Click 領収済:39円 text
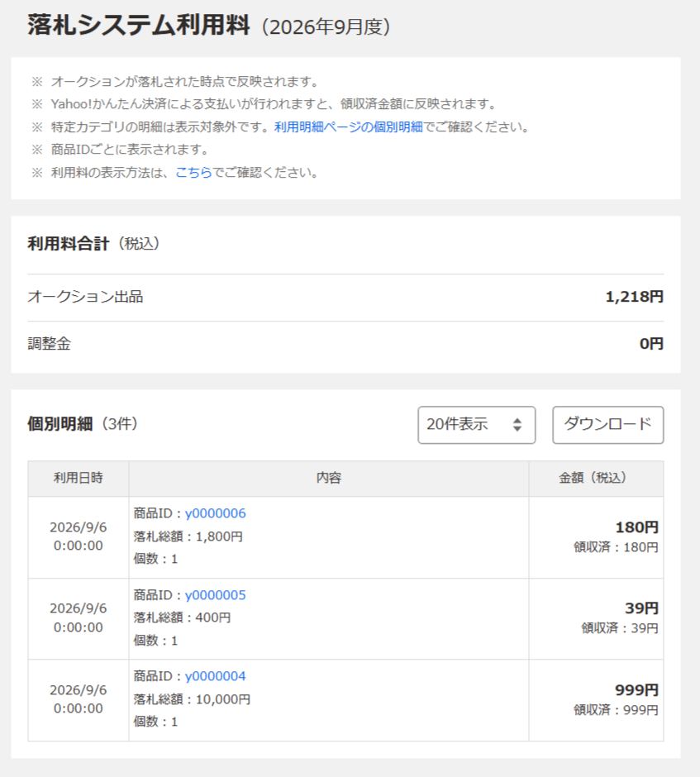Image resolution: width=700 pixels, height=777 pixels. coord(620,628)
